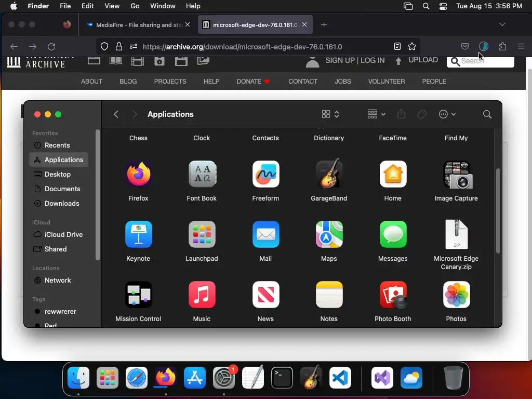Click the Finder search magnifier icon
The image size is (532, 399).
[487, 114]
